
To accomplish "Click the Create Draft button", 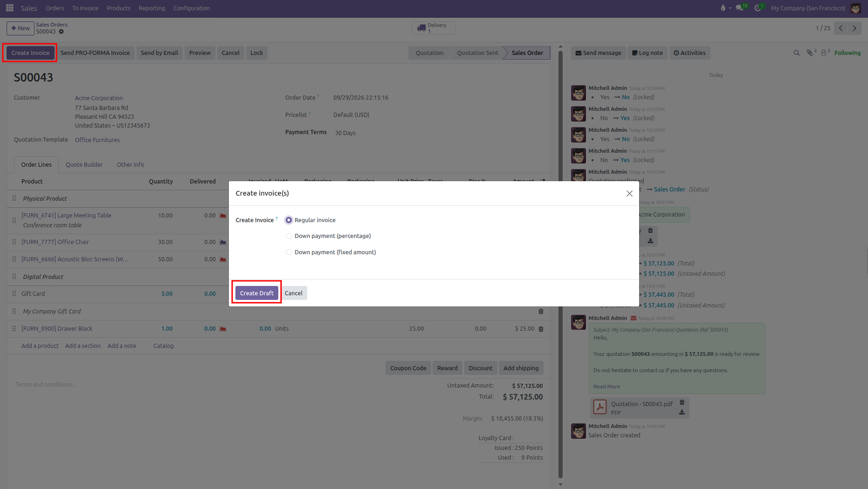I will [x=257, y=293].
